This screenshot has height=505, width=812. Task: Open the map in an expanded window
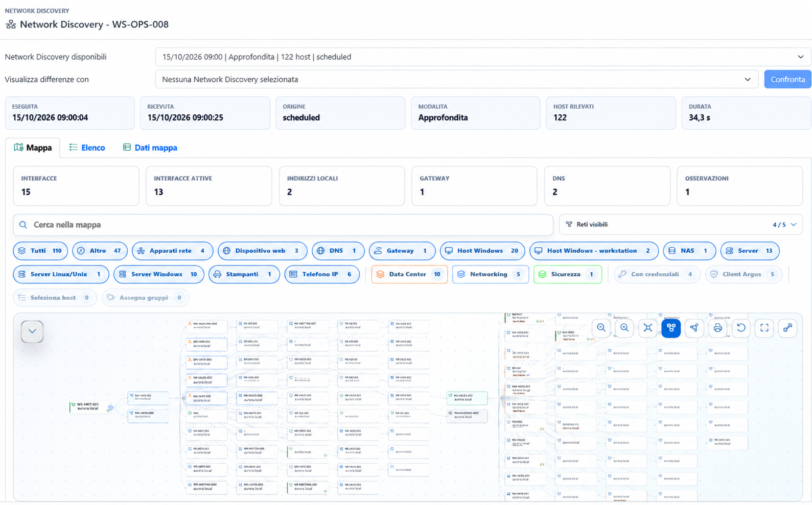tap(787, 328)
